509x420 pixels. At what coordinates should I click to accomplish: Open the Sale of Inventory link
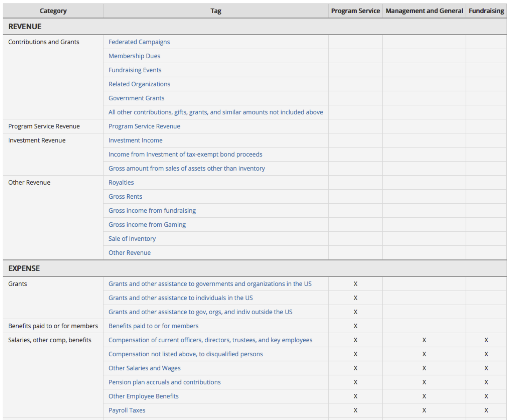pos(132,238)
